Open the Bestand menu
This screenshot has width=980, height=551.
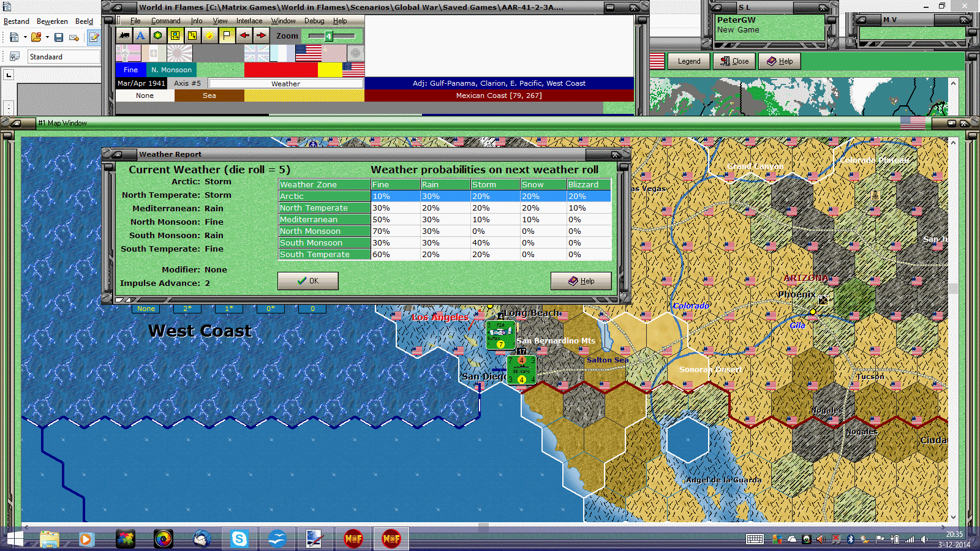[17, 21]
